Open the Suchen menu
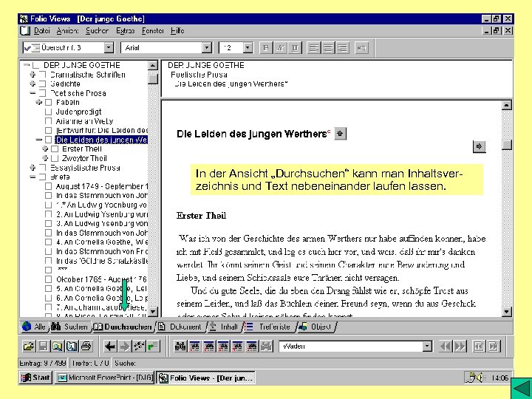Image resolution: width=532 pixels, height=399 pixels. [x=97, y=31]
